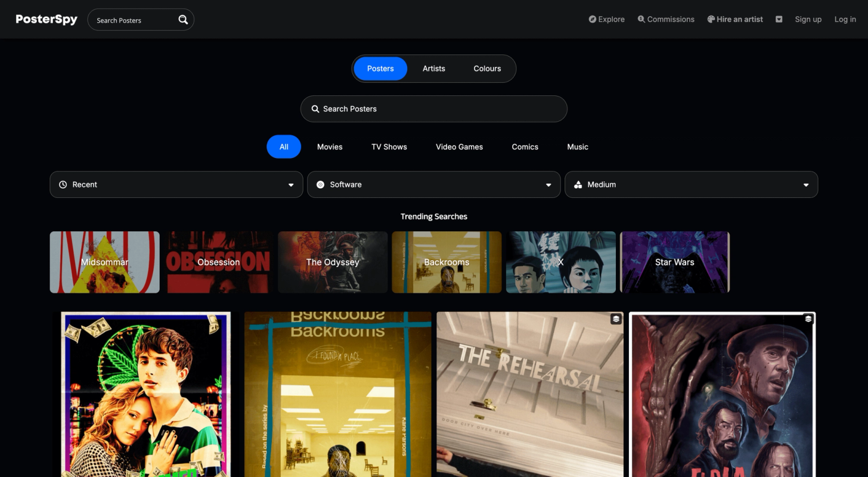Click Log in in header

click(845, 19)
